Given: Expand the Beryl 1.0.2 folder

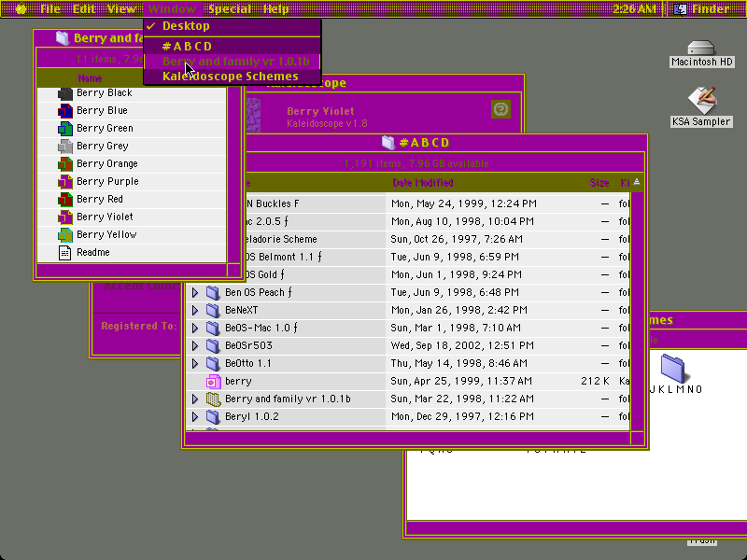Looking at the screenshot, I should coord(195,416).
